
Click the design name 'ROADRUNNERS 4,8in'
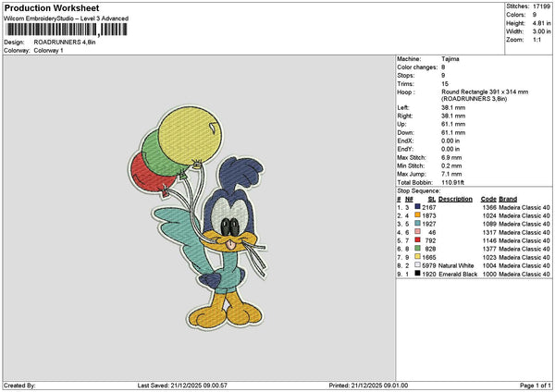[65, 43]
